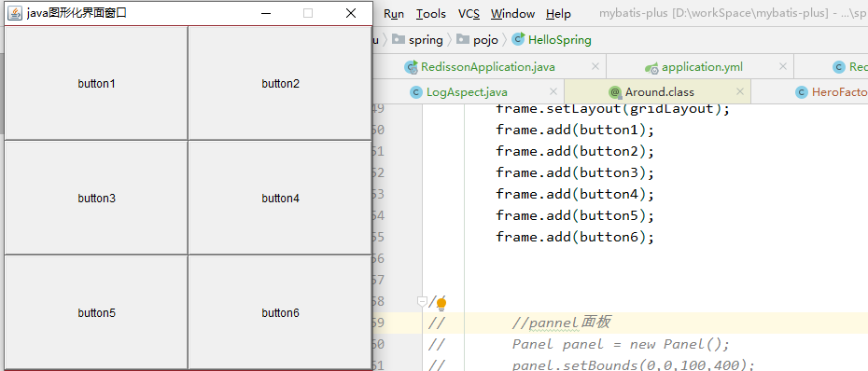Close the RedissonApplication.java tab

tap(595, 66)
